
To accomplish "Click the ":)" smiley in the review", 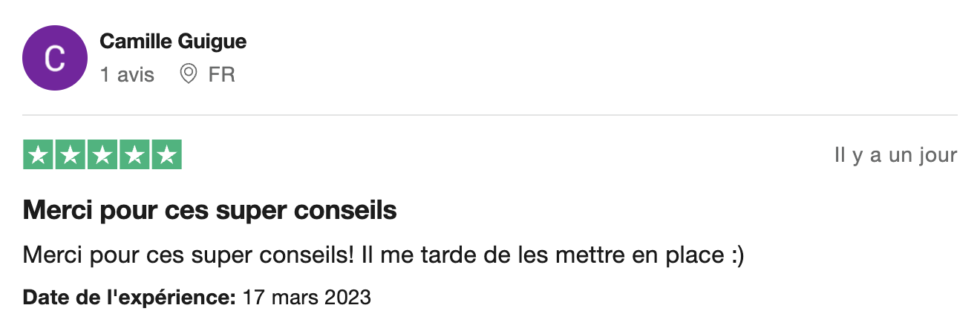I will (735, 255).
